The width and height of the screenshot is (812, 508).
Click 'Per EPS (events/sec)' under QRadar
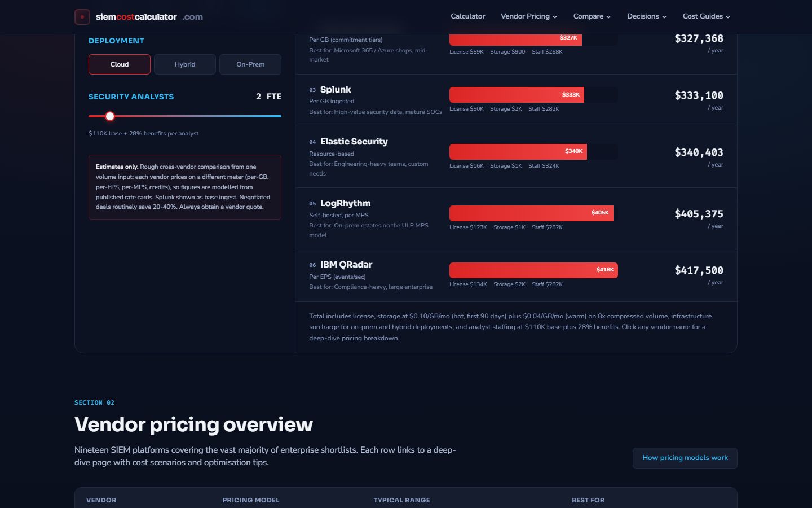(x=337, y=277)
